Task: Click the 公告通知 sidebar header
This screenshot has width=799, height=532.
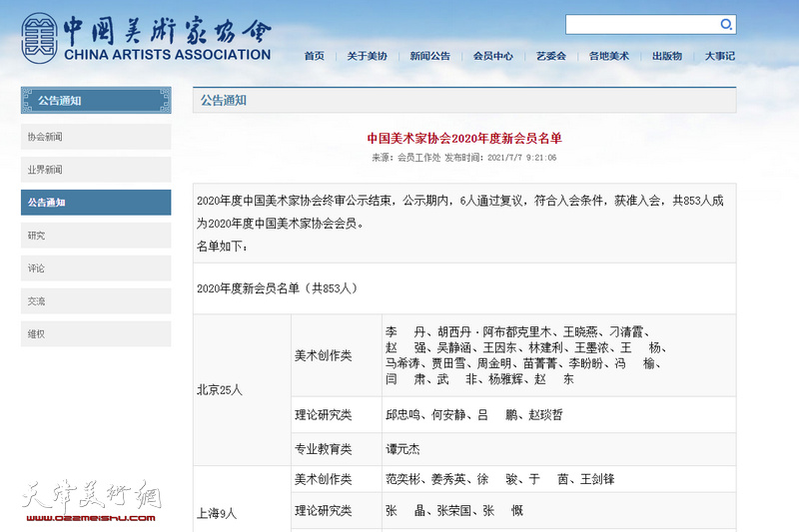Action: tap(96, 100)
